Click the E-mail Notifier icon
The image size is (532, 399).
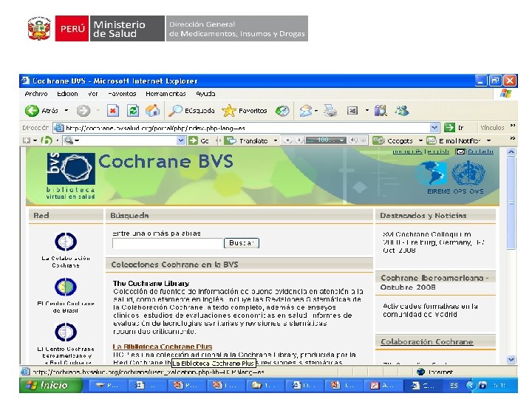tap(432, 140)
